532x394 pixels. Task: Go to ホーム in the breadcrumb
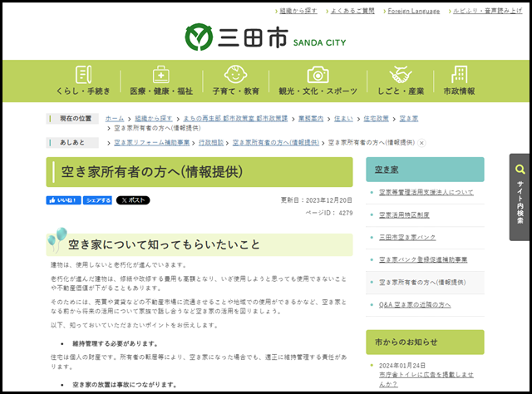[x=115, y=118]
